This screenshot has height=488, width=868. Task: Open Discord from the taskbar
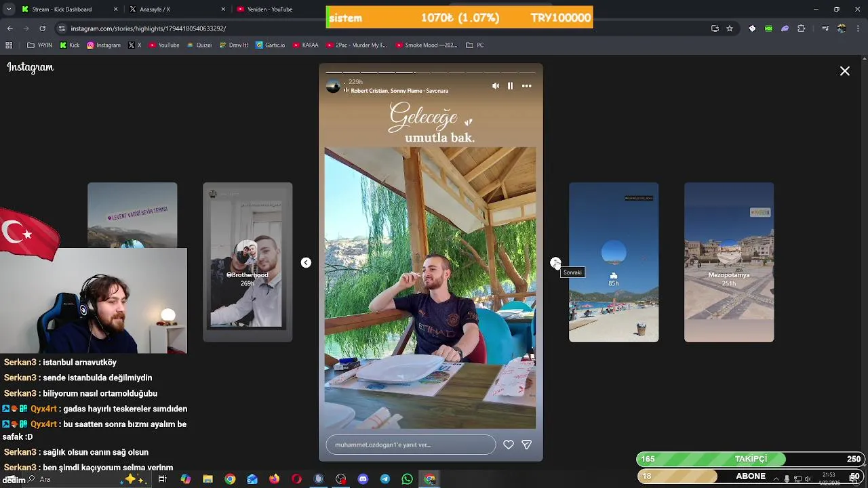click(363, 479)
